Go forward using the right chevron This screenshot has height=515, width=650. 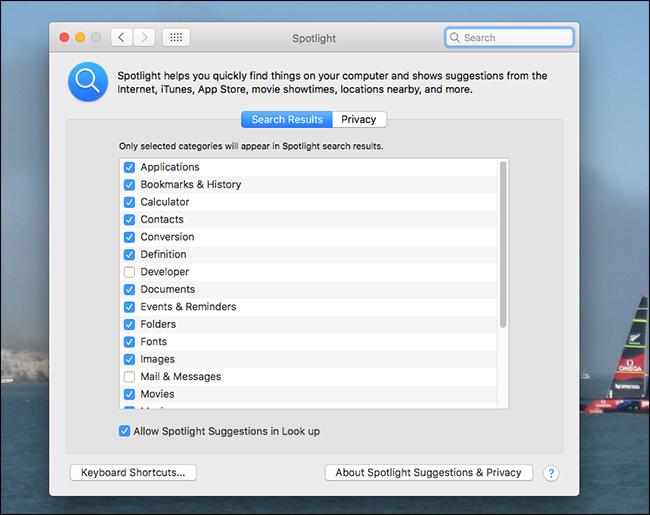(144, 38)
